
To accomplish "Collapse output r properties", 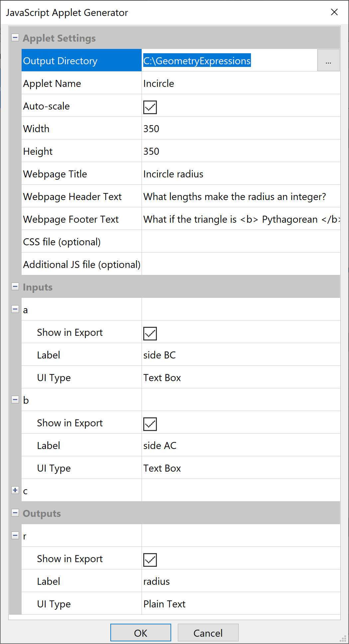I will pyautogui.click(x=15, y=535).
